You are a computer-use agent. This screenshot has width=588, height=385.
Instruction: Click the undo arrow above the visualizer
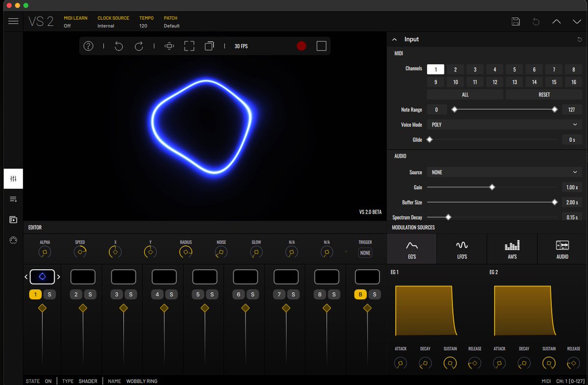119,46
